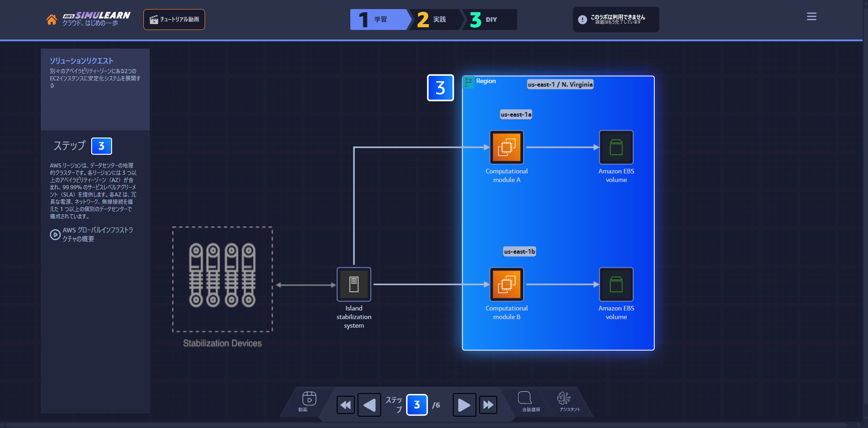Open the hamburger menu at top right

(811, 16)
